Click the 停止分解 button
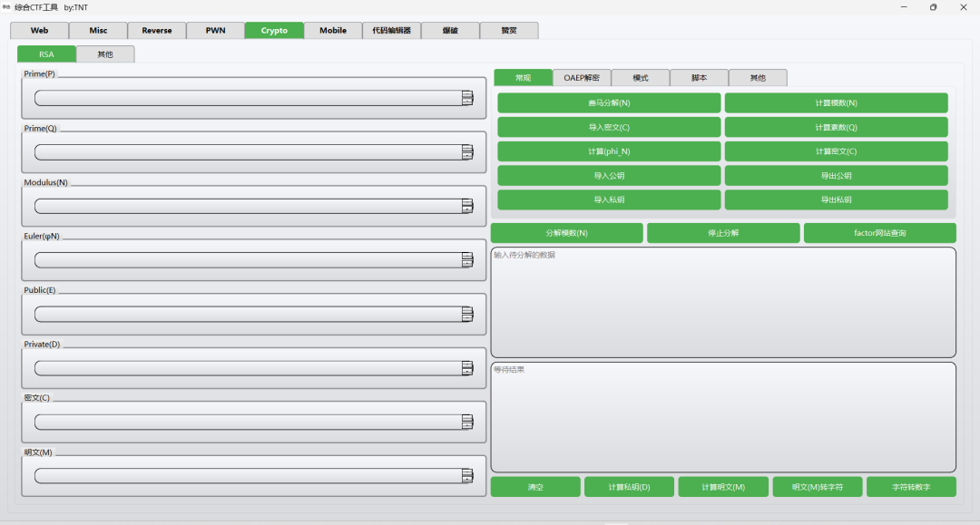The height and width of the screenshot is (525, 980). coord(723,233)
